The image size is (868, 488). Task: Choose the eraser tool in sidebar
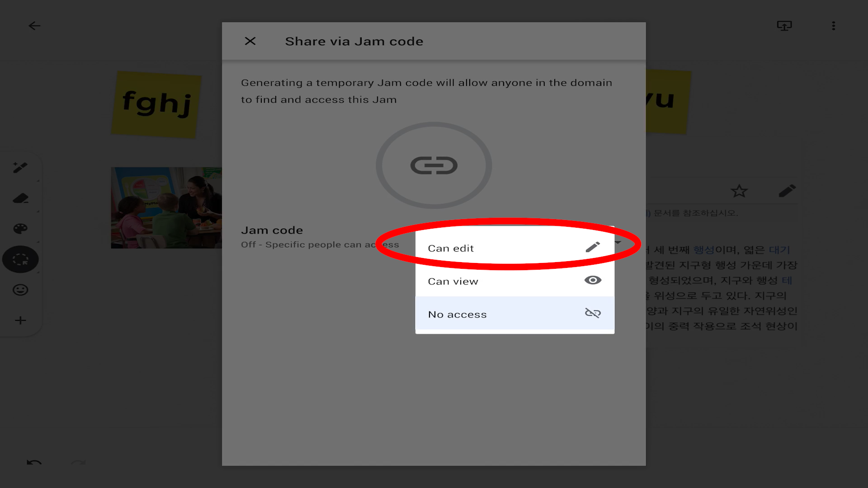coord(20,198)
